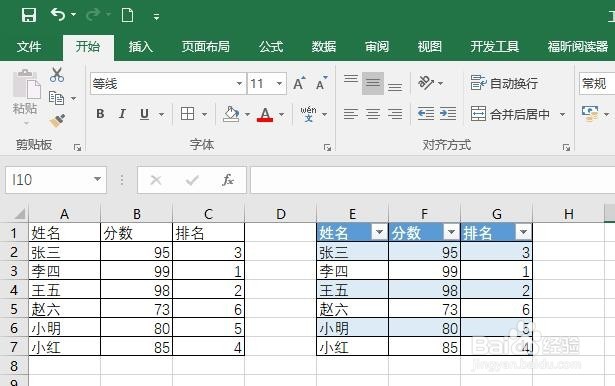Increase indent icon

click(x=448, y=114)
